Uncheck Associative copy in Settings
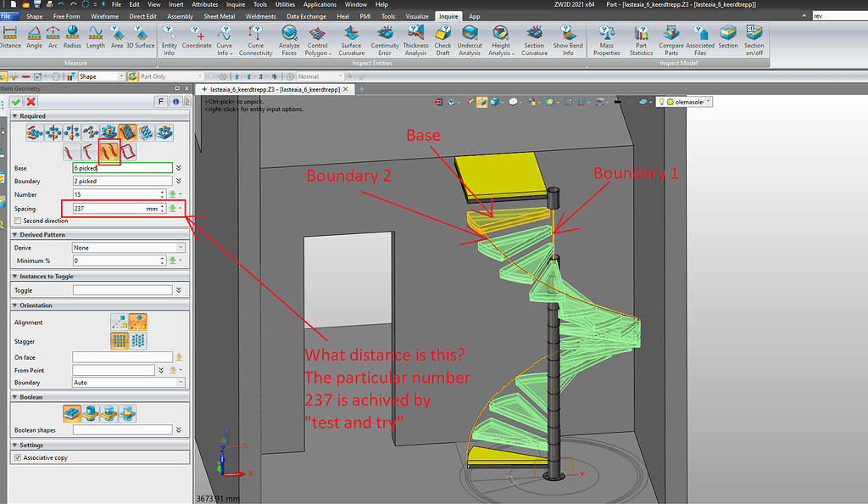This screenshot has width=868, height=504. coord(18,457)
